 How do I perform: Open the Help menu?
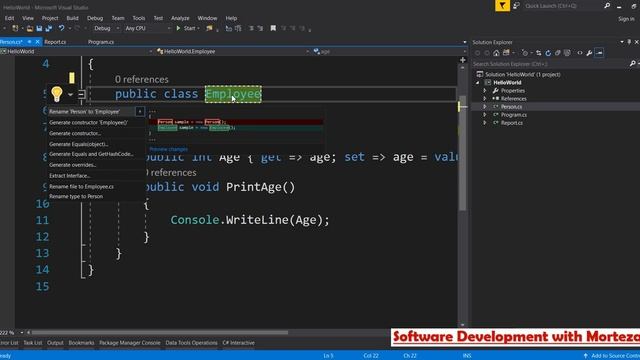click(x=231, y=18)
